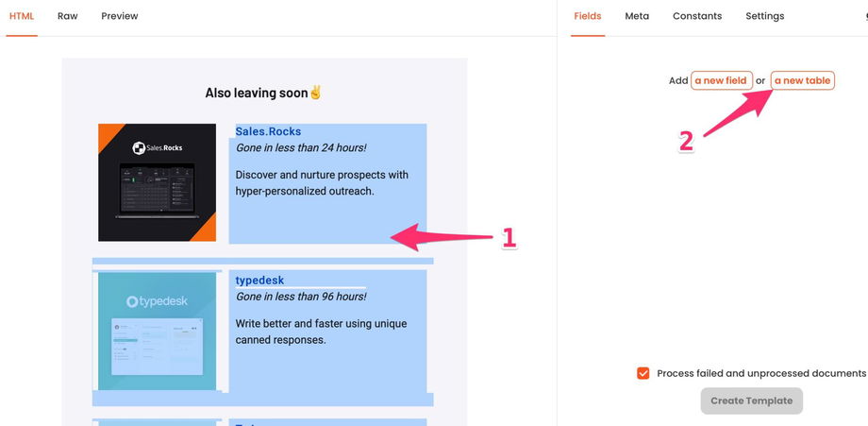Select the "Write better and faster" description

321,332
